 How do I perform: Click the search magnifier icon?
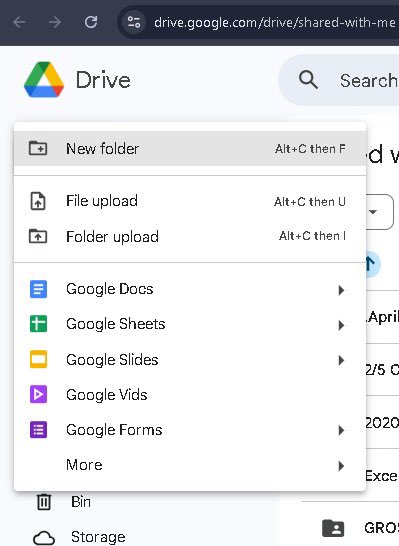(x=308, y=80)
